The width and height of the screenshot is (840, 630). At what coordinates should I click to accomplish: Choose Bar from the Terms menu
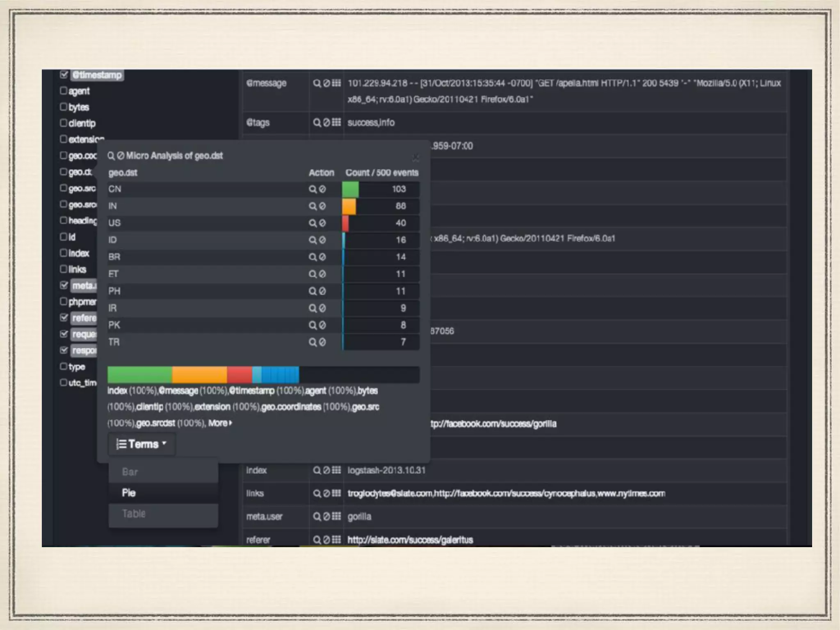(130, 472)
